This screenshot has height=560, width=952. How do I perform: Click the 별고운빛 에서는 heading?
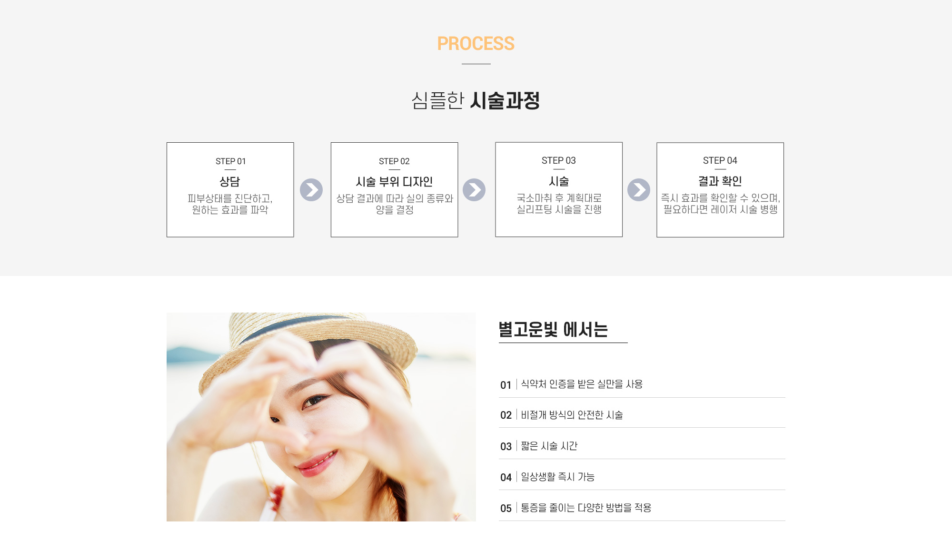[553, 329]
